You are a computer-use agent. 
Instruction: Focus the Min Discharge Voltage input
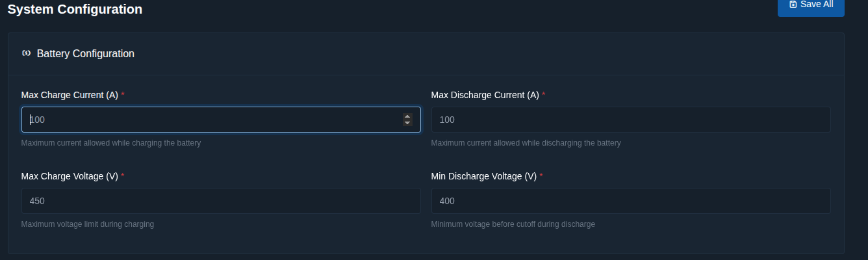(630, 201)
